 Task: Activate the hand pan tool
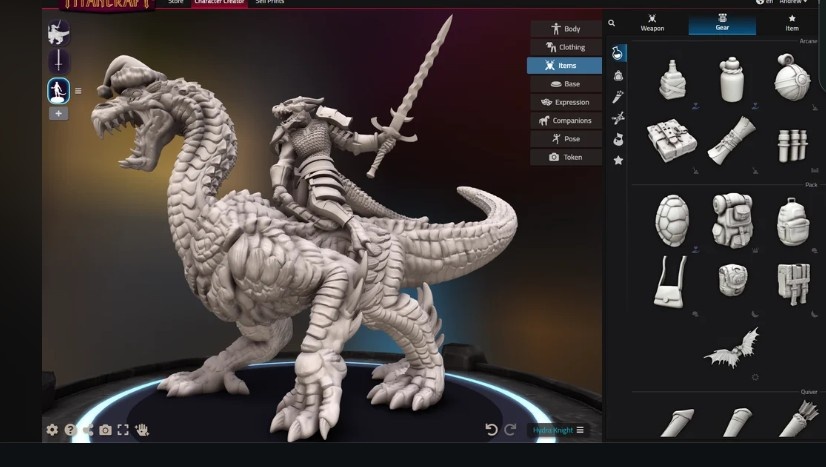143,430
